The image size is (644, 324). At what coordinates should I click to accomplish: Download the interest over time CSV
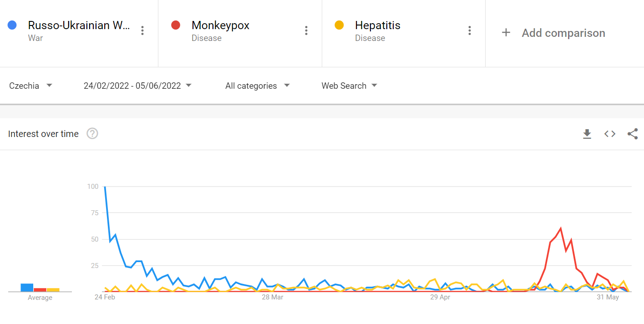[587, 134]
